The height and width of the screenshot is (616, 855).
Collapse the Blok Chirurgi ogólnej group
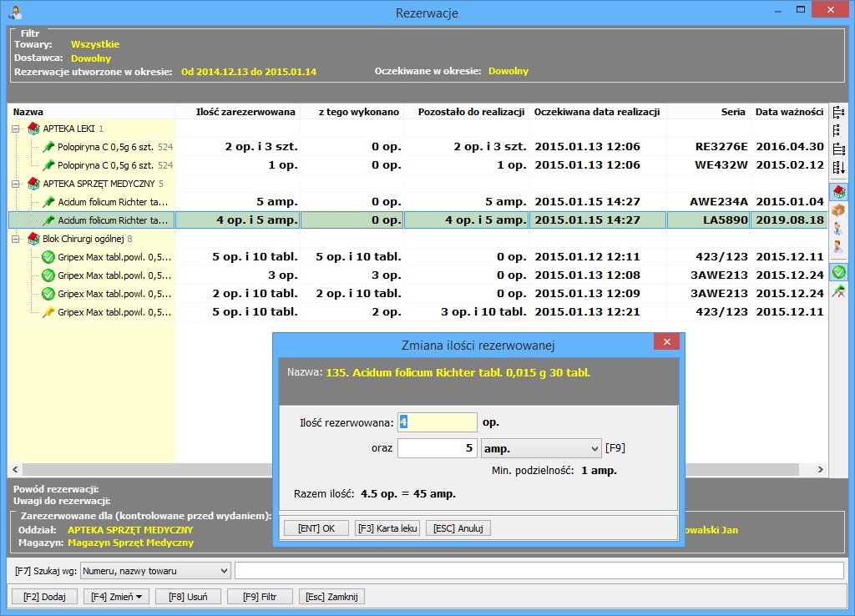click(16, 239)
